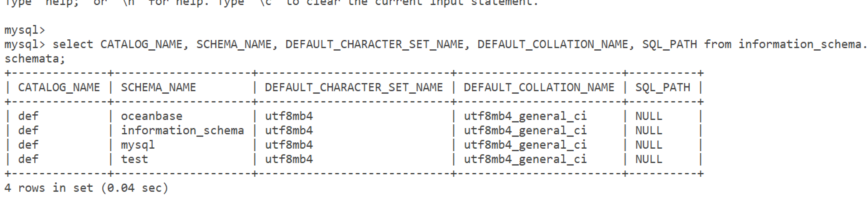Click the def catalog value in oceanbase row
The width and height of the screenshot is (868, 203).
pos(28,116)
